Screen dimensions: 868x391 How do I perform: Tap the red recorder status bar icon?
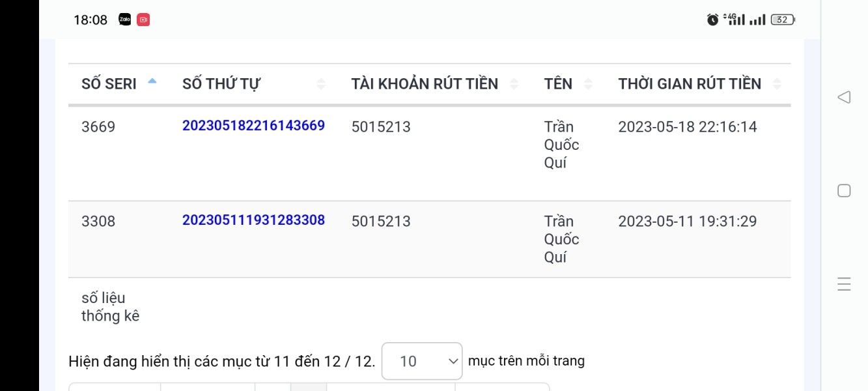[143, 20]
